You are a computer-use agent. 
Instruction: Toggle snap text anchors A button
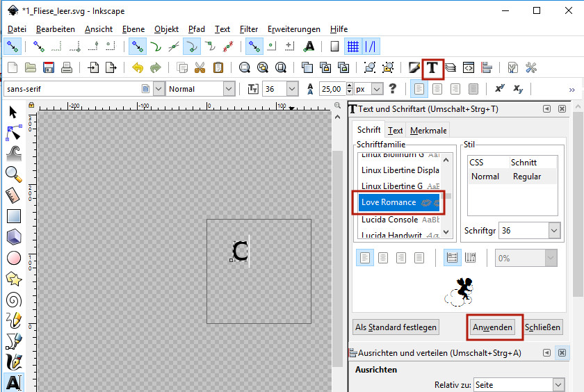pyautogui.click(x=309, y=47)
